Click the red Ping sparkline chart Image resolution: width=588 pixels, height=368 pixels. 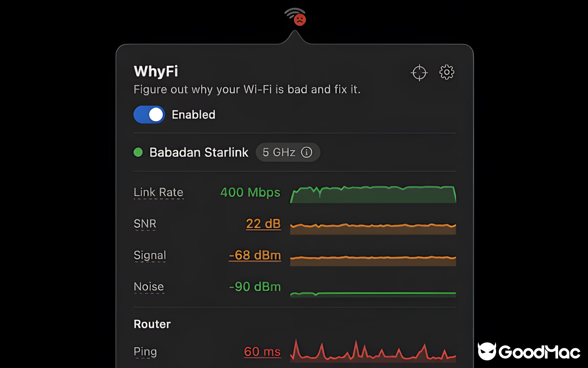click(373, 352)
